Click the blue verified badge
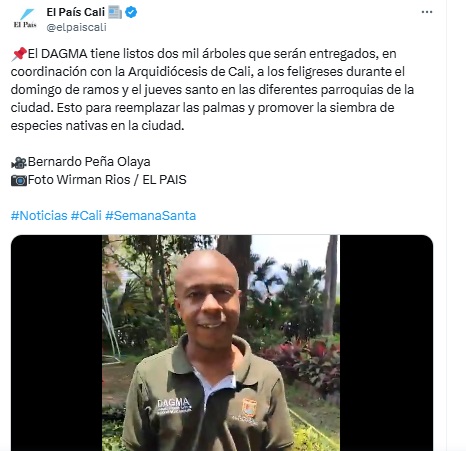 pyautogui.click(x=131, y=12)
